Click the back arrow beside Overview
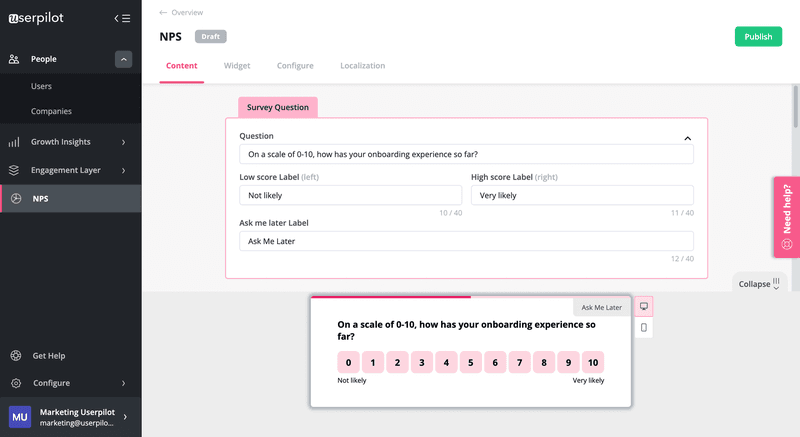 pos(163,12)
